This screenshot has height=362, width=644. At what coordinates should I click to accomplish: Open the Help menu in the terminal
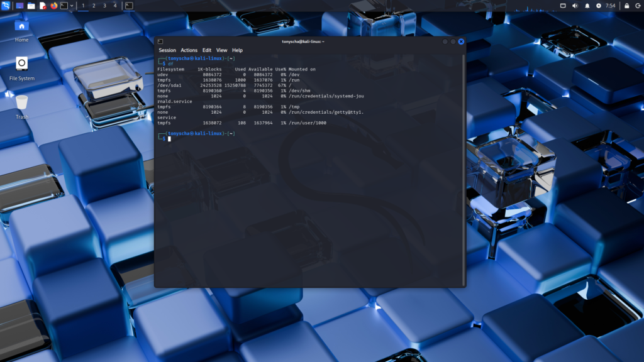pyautogui.click(x=237, y=50)
